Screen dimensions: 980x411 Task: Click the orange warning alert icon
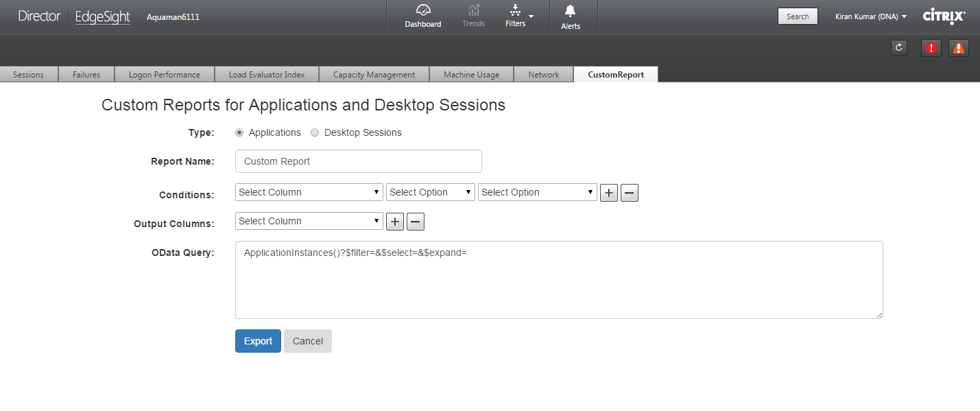point(958,48)
